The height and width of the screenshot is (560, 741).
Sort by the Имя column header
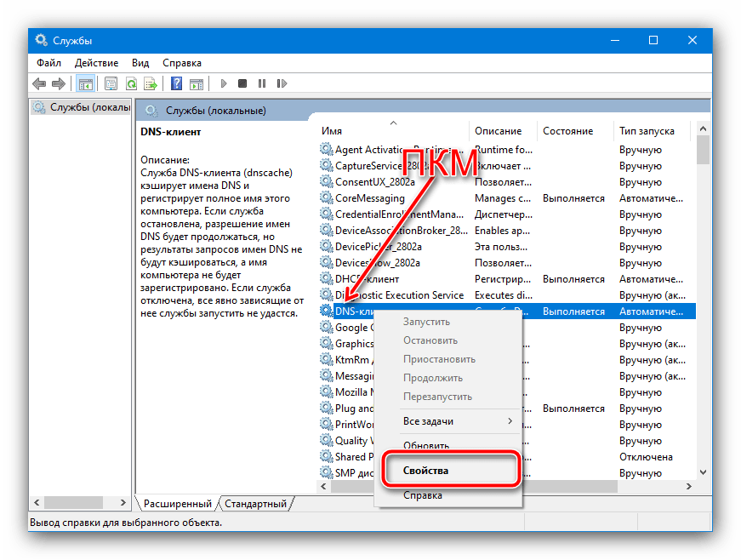[x=394, y=131]
